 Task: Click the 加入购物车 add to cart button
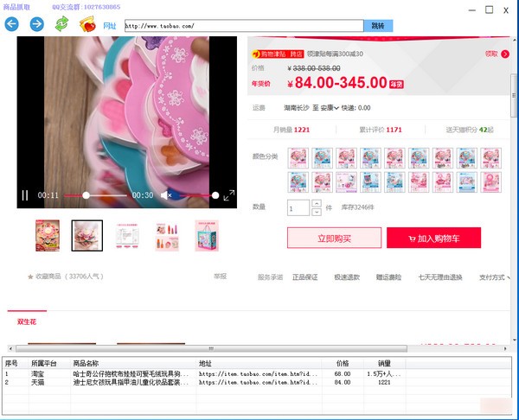pos(432,238)
